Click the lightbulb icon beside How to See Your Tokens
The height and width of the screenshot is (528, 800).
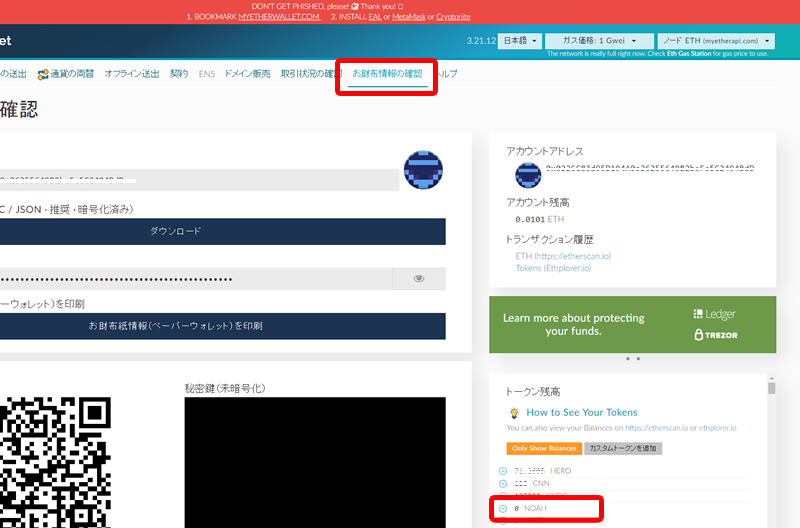point(514,412)
